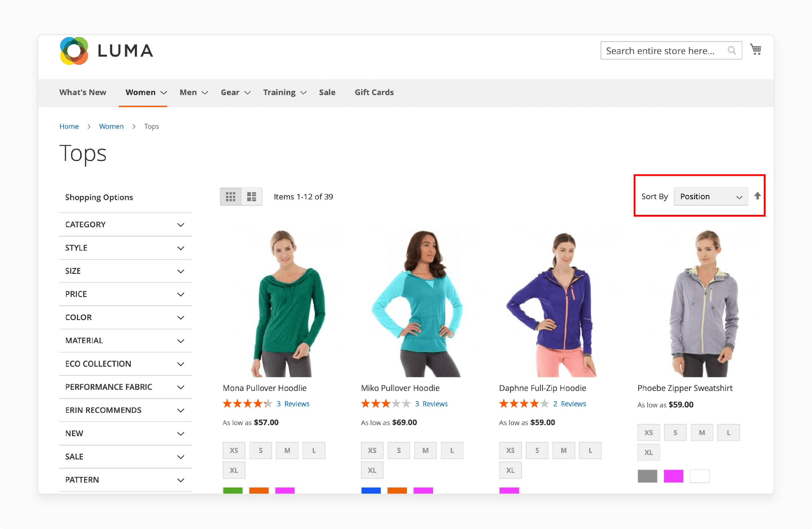Open the Training menu
This screenshot has height=529, width=812.
285,92
